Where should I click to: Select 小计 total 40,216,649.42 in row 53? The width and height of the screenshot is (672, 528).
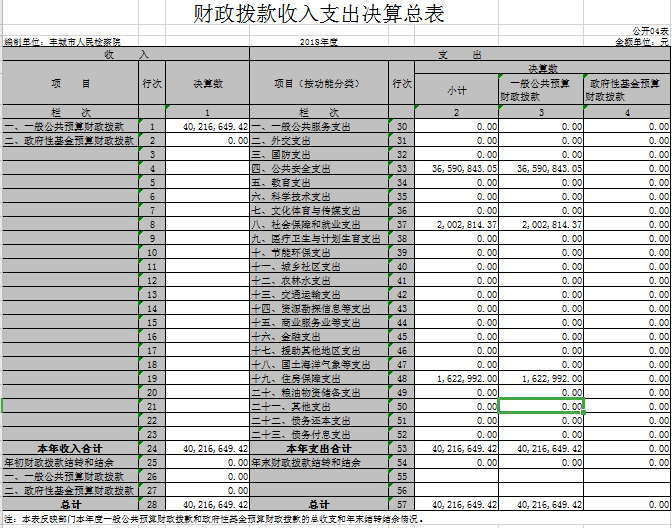pos(456,448)
